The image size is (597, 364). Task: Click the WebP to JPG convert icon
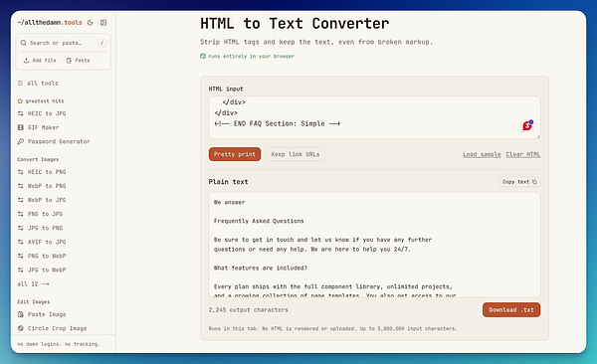point(21,200)
